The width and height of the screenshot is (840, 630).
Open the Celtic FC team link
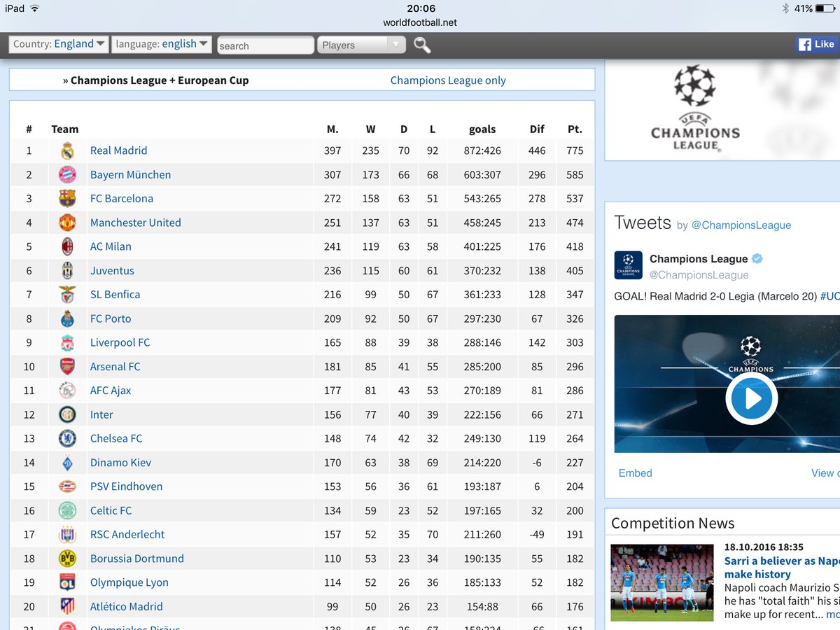pos(111,510)
